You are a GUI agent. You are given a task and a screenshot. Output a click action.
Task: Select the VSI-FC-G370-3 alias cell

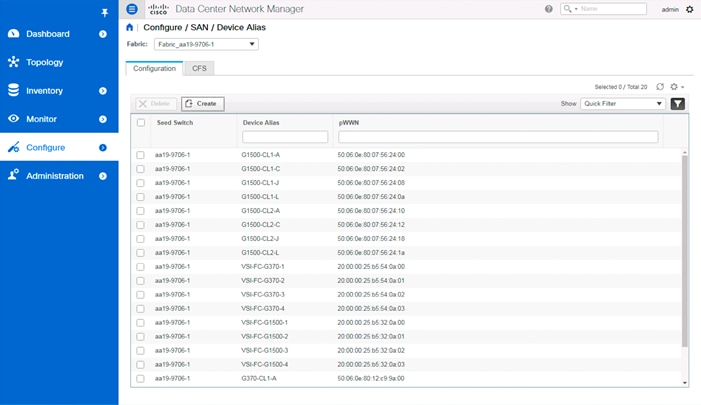pyautogui.click(x=263, y=295)
